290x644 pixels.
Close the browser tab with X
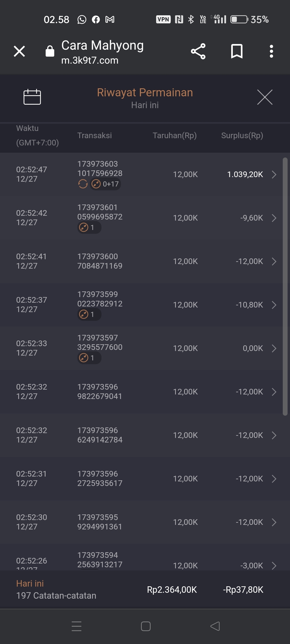pyautogui.click(x=19, y=51)
